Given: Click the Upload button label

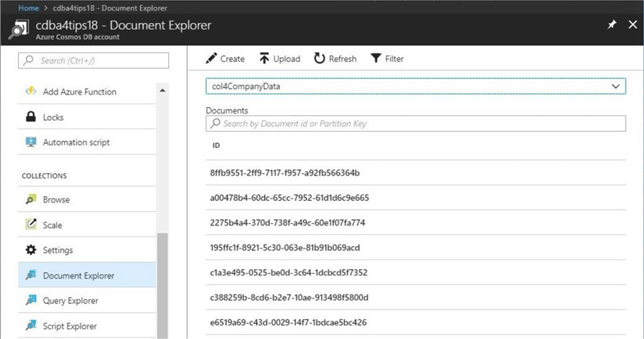Looking at the screenshot, I should (x=286, y=59).
